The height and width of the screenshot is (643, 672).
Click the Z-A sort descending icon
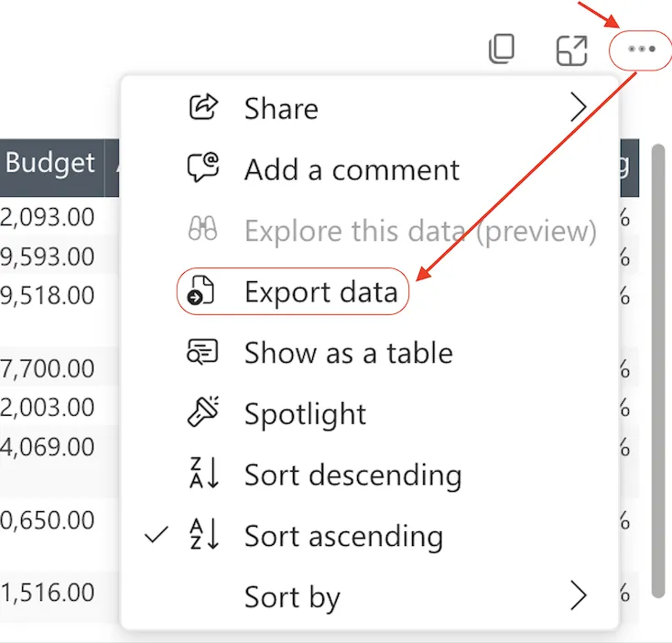coord(204,473)
